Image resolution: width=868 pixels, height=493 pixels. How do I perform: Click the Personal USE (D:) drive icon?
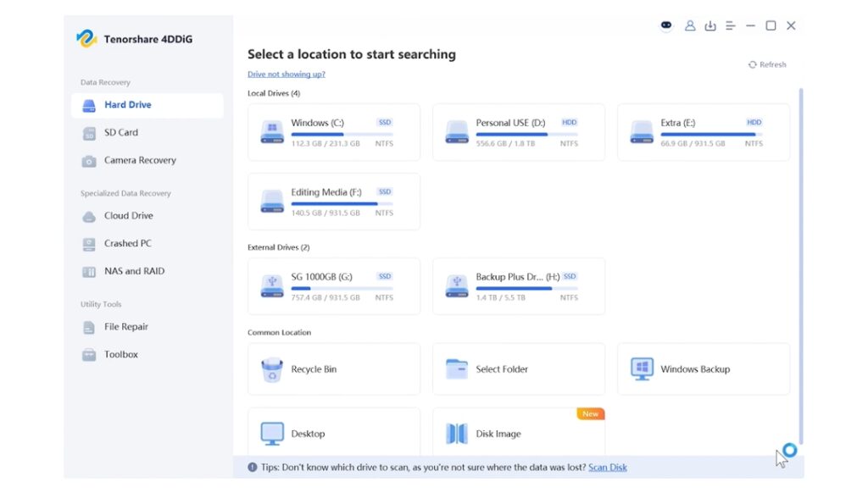tap(457, 132)
